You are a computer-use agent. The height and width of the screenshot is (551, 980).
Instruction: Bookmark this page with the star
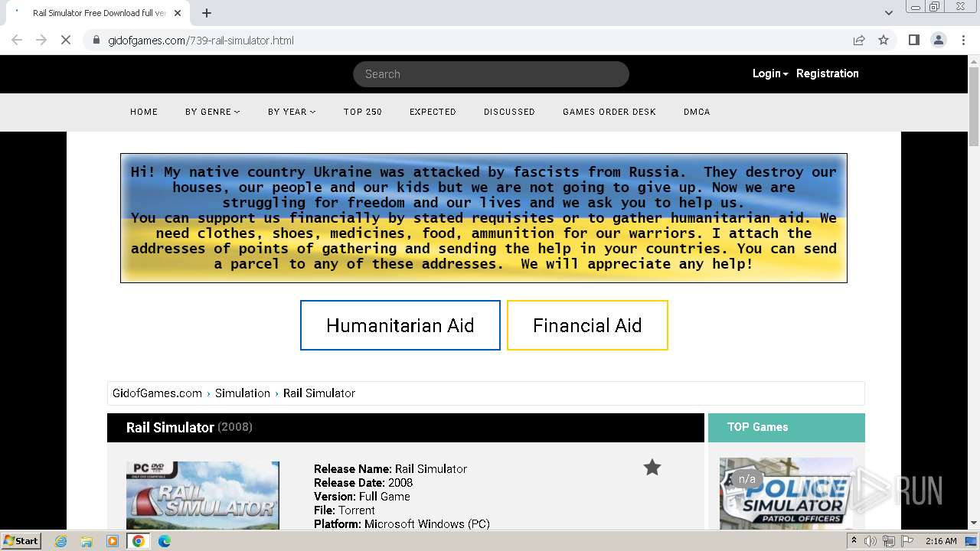884,40
